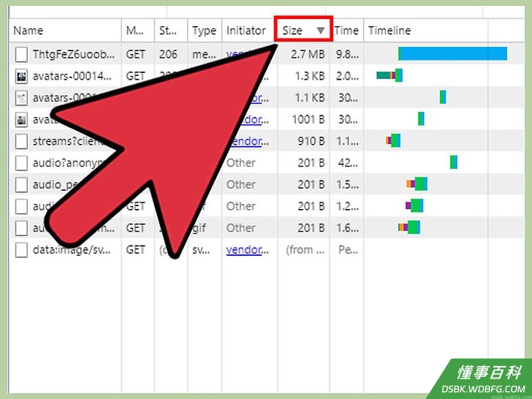
Task: Click the Status column header
Action: 171,31
